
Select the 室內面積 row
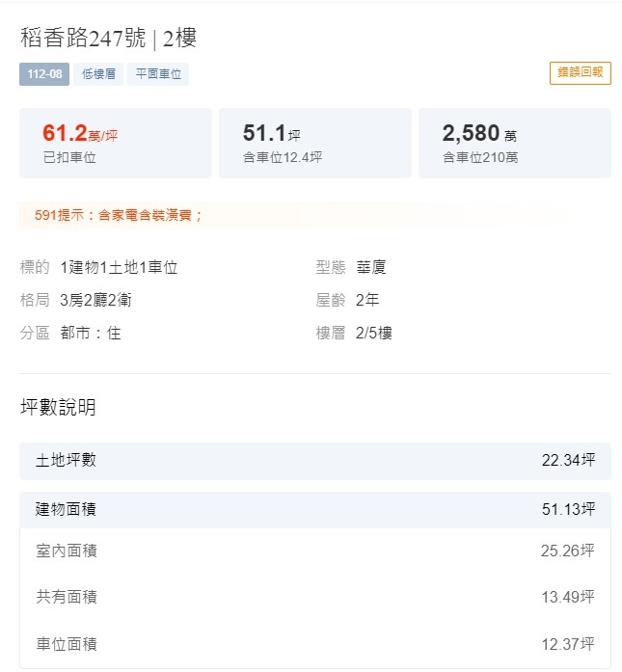pyautogui.click(x=315, y=551)
